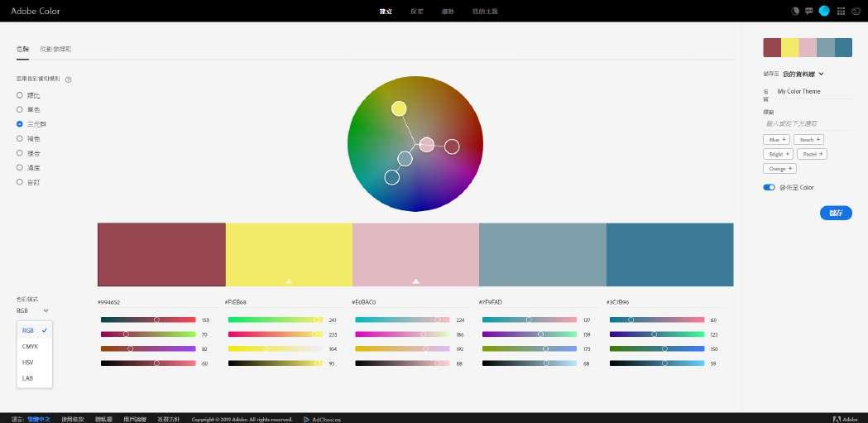
Task: Click the triangle marker on yellow swatch
Action: [289, 281]
